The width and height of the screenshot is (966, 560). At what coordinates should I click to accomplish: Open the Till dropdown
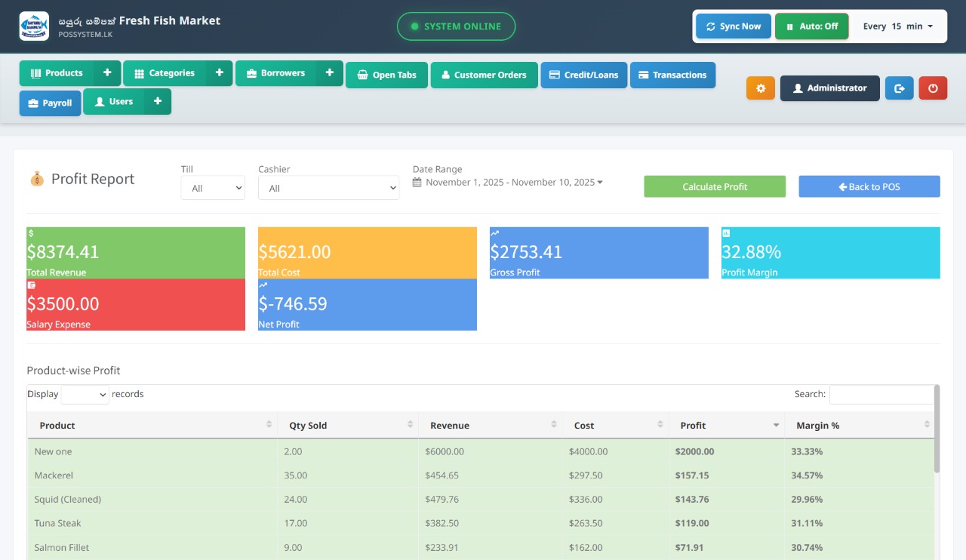click(213, 188)
